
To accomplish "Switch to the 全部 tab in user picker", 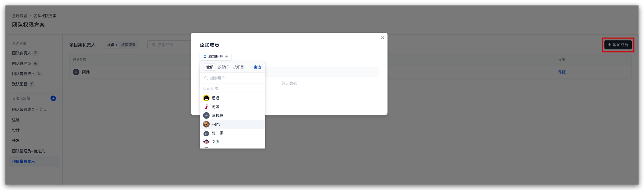I will tap(210, 67).
